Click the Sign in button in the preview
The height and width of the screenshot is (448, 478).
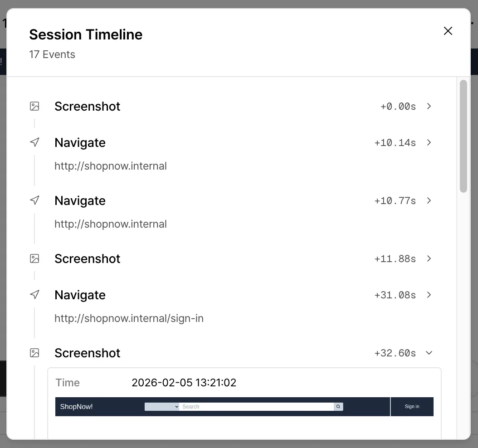[x=412, y=407]
